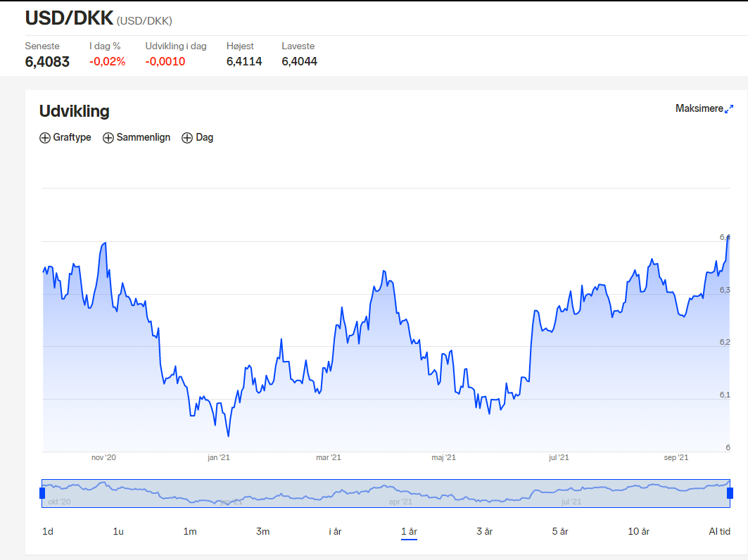Viewport: 748px width, 560px height.
Task: Switch chart to 5 år
Action: pyautogui.click(x=560, y=531)
